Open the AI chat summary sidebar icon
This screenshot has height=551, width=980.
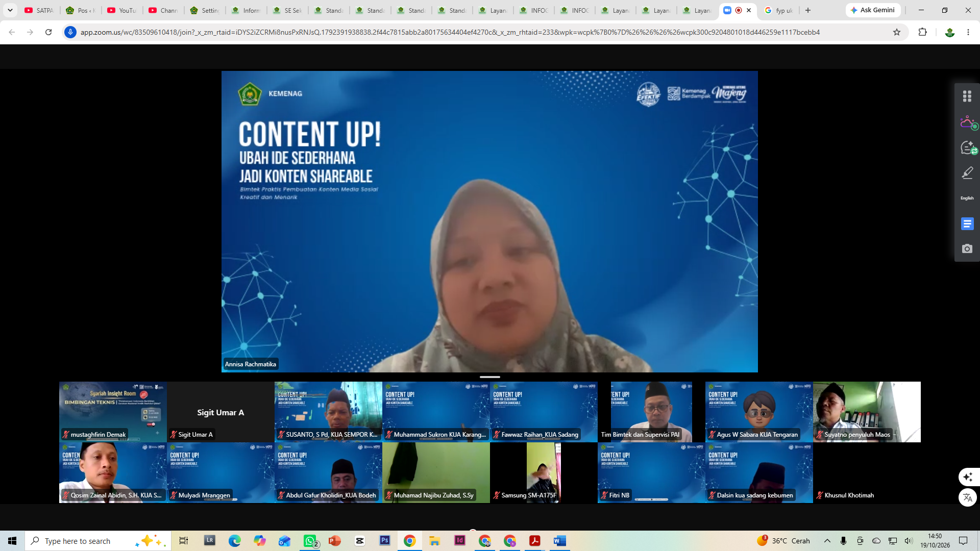coord(968,148)
